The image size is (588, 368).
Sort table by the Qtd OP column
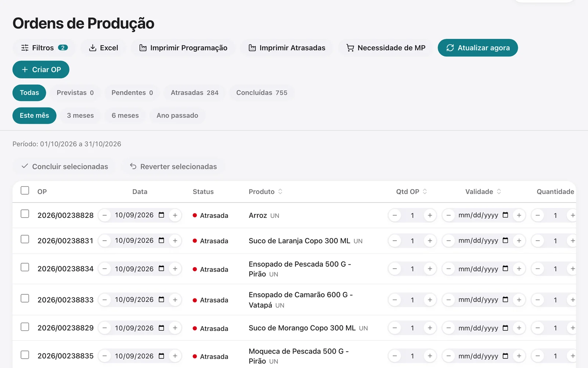411,192
